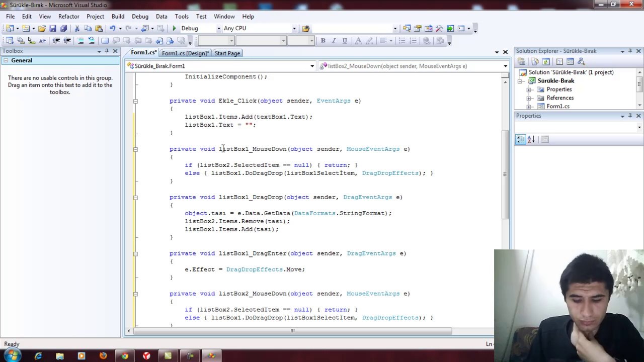This screenshot has width=644, height=362.
Task: Toggle Bold formatting button
Action: tap(323, 41)
